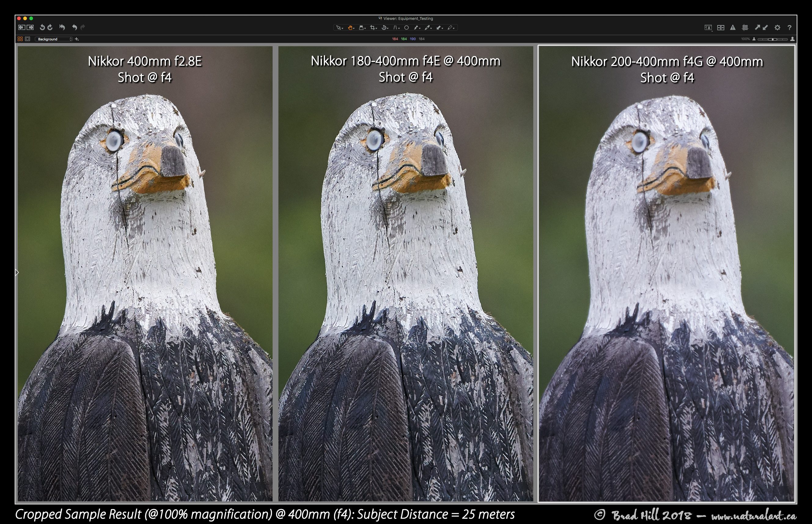Toggle exposure warning triangle
This screenshot has width=812, height=524.
pyautogui.click(x=733, y=28)
